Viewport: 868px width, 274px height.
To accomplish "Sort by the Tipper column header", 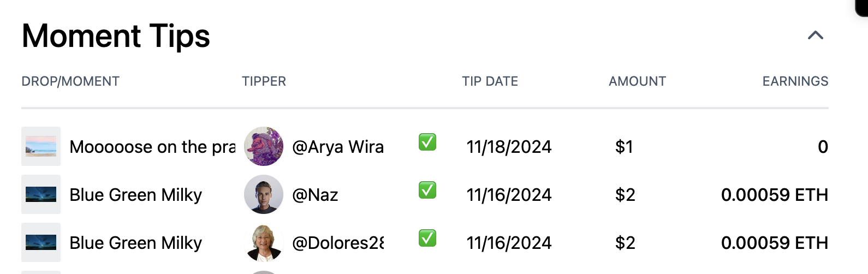I will tap(264, 81).
